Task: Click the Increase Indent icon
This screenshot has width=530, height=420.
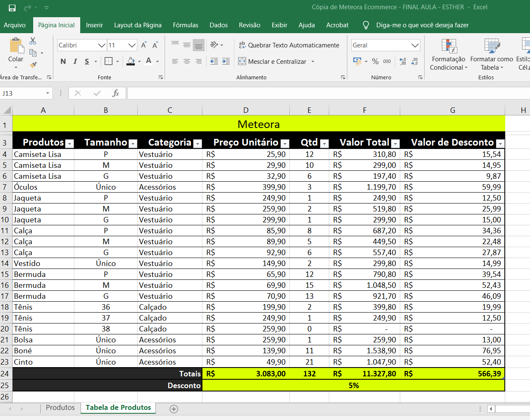Action: pos(226,62)
